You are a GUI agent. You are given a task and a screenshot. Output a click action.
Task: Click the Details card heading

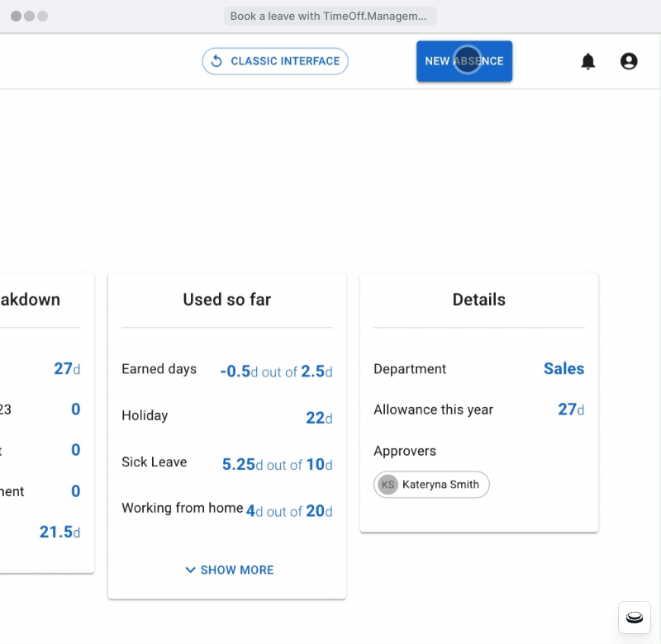coord(478,300)
